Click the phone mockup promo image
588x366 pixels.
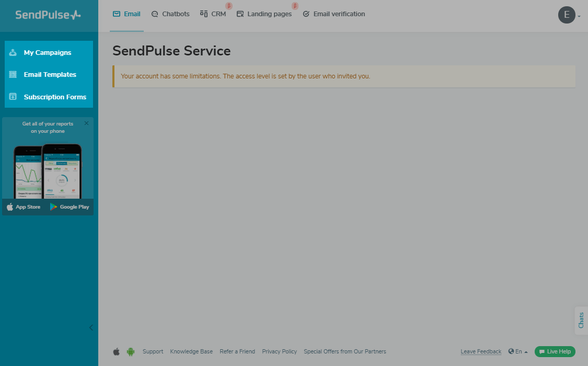[48, 171]
